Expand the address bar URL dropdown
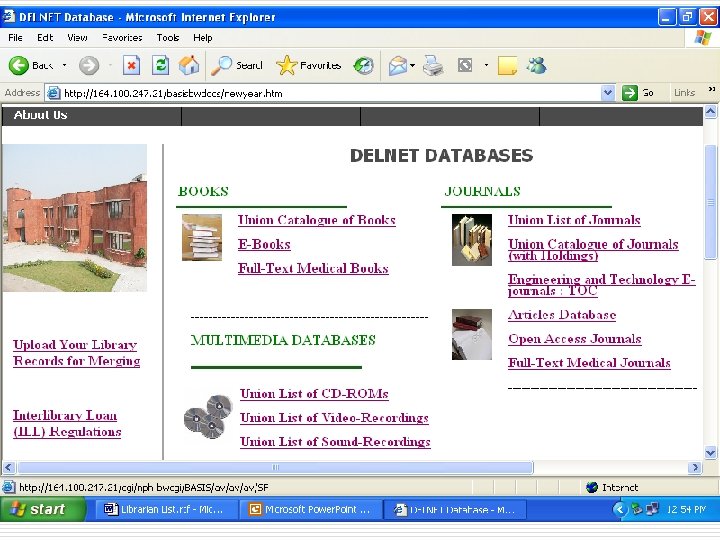 608,93
